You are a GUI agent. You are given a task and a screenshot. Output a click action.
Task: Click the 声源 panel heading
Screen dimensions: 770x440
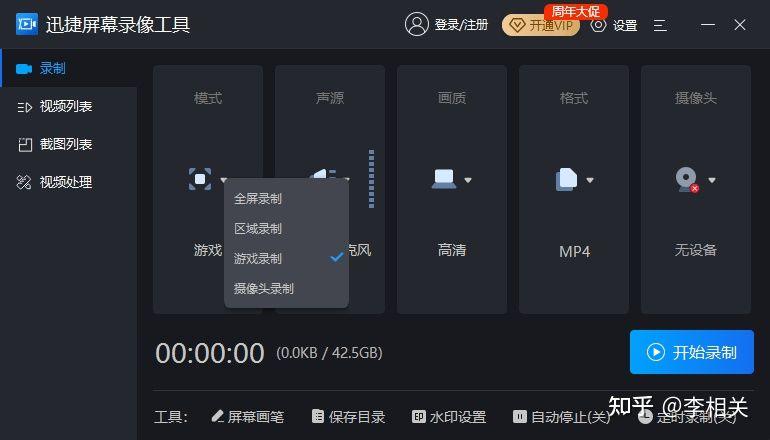point(330,98)
